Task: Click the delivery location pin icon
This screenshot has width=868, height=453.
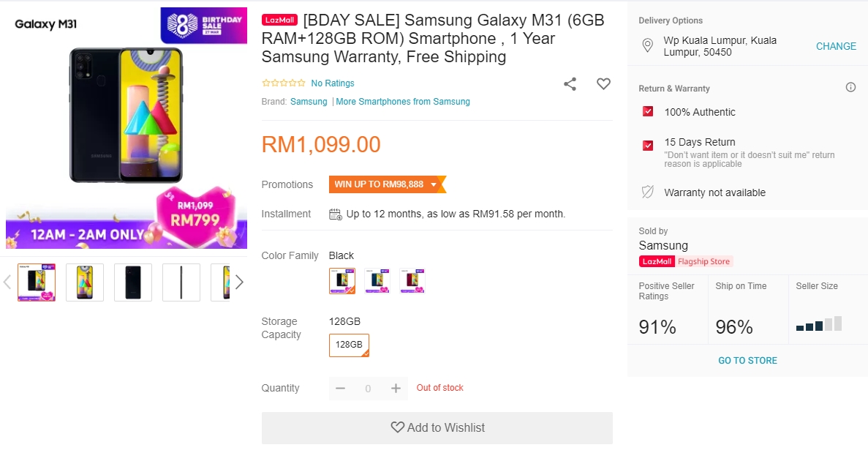Action: coord(647,46)
